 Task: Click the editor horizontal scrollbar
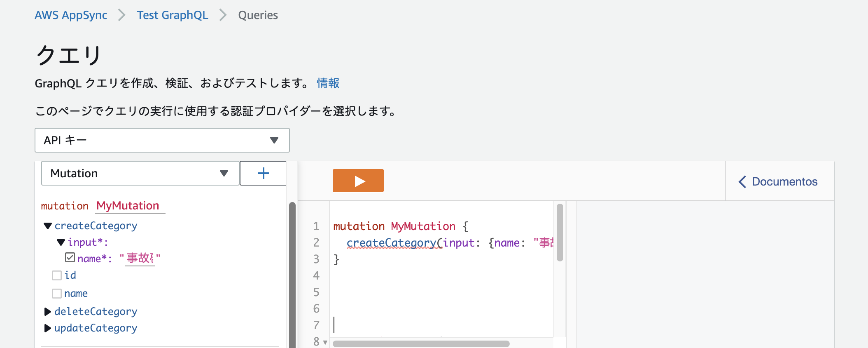click(421, 343)
